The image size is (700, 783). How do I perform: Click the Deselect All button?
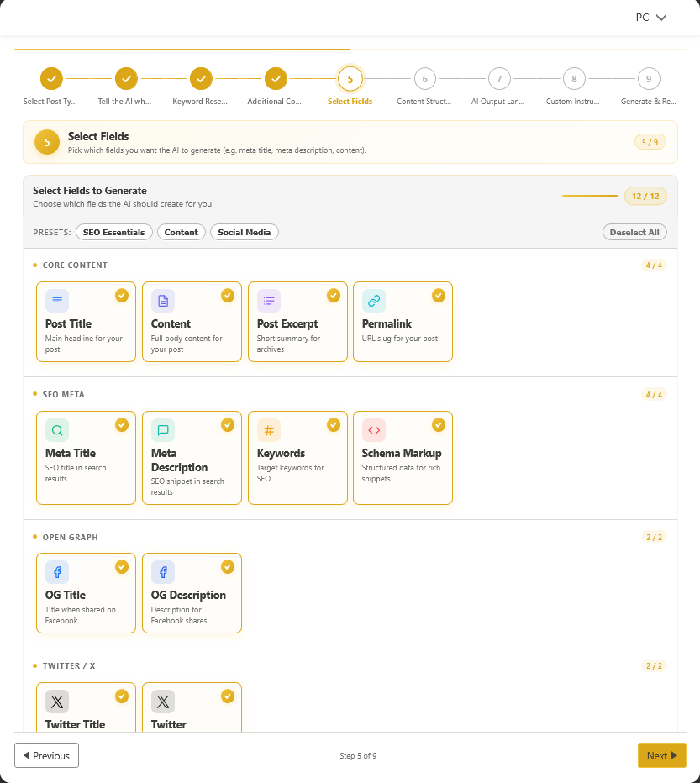[x=634, y=232]
